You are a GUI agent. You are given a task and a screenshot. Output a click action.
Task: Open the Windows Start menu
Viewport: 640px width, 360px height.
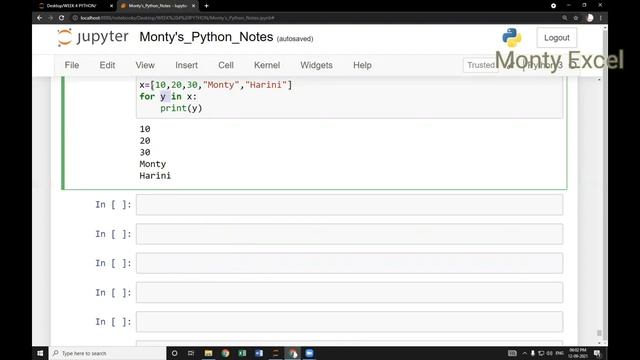click(40, 353)
